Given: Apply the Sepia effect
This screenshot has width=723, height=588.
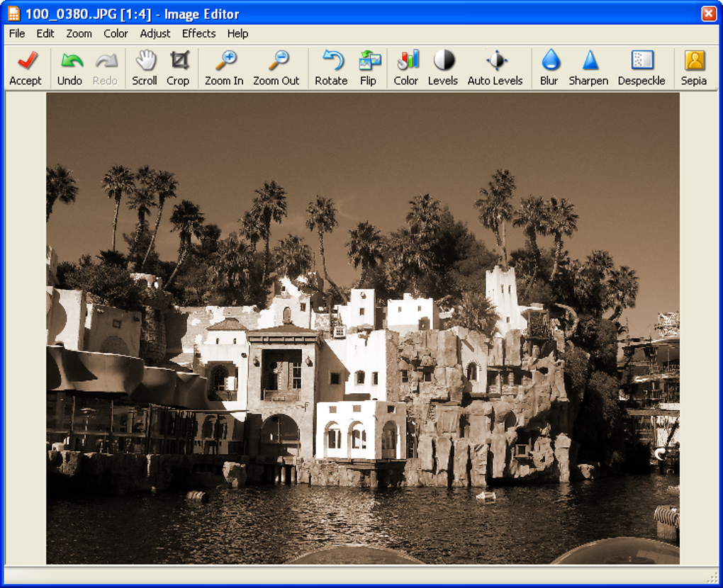Looking at the screenshot, I should tap(694, 68).
